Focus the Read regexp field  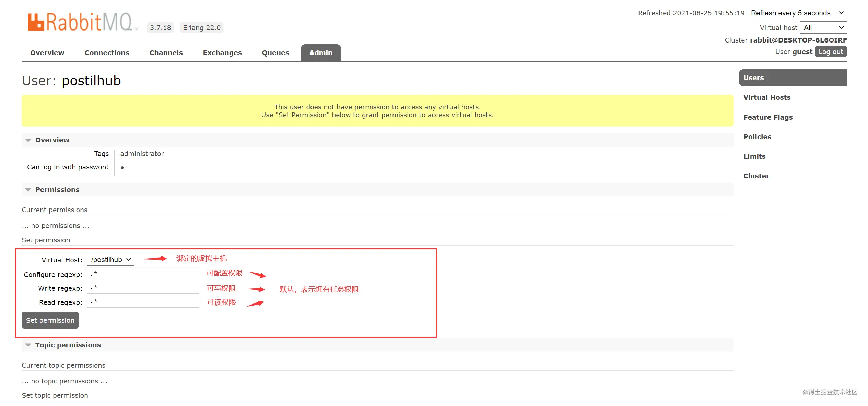coord(143,302)
